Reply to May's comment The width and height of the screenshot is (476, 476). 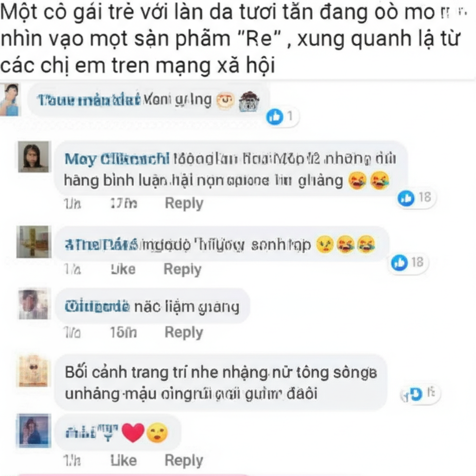point(184,203)
